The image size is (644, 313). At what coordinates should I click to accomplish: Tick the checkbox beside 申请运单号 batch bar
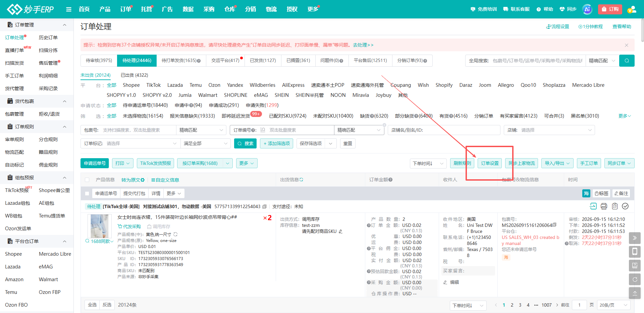coord(87,193)
